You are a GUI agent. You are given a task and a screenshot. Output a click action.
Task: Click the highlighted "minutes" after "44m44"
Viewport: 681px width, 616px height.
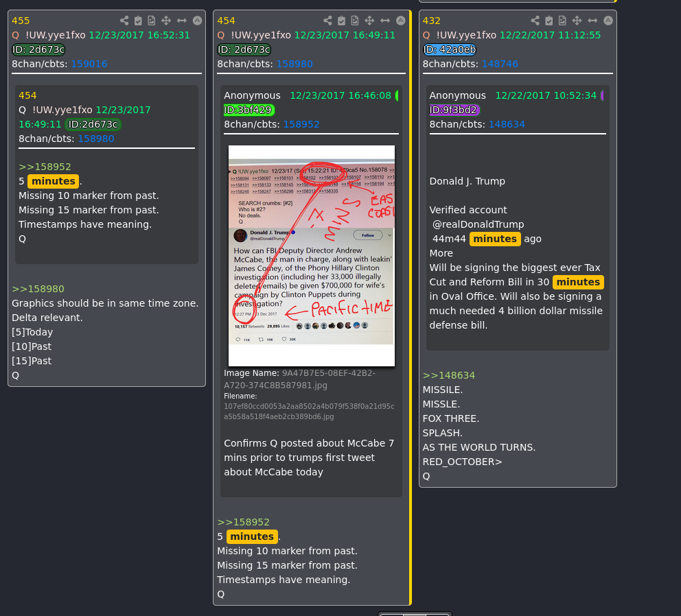point(495,239)
